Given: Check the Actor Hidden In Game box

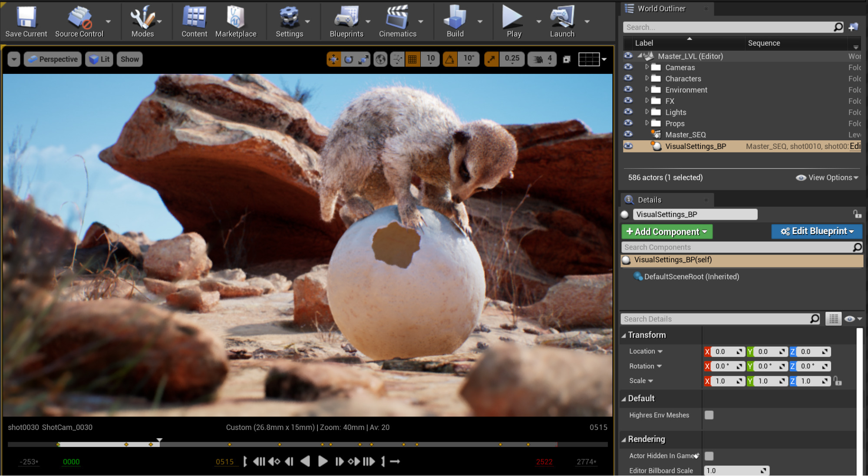Looking at the screenshot, I should point(709,456).
